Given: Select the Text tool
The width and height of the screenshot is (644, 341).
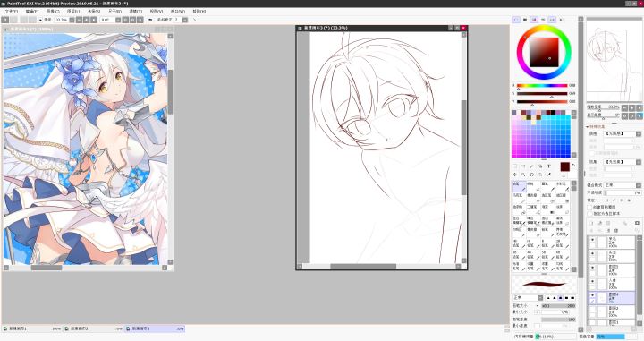Looking at the screenshot, I should [x=548, y=166].
